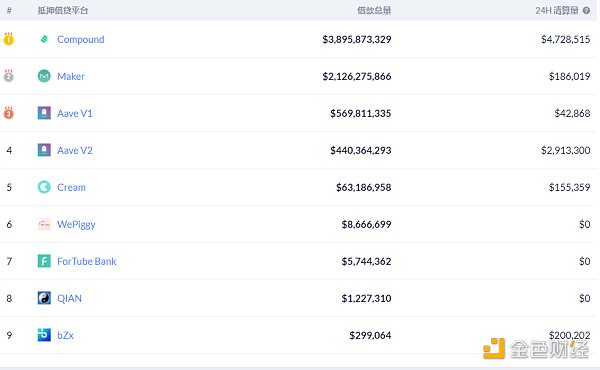This screenshot has width=600, height=370.
Task: Open the WePiggy link
Action: (76, 225)
